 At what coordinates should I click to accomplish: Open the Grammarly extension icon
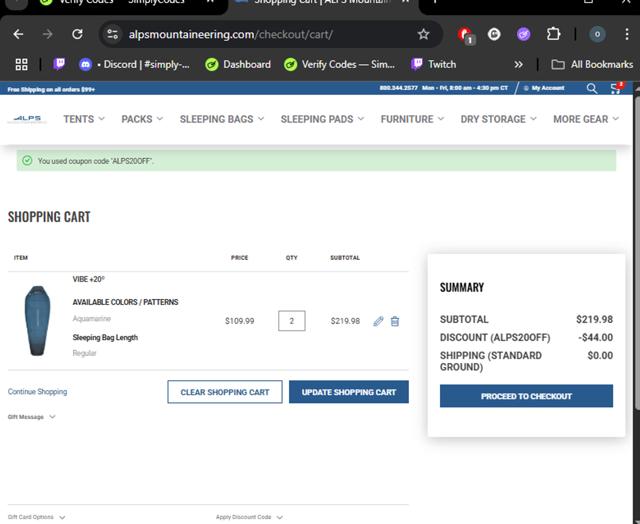point(494,34)
